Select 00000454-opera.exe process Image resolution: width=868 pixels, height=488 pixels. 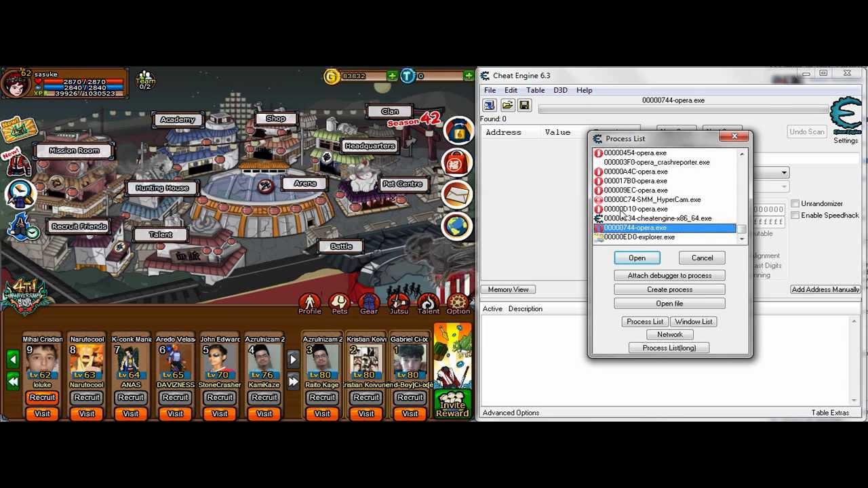click(x=665, y=153)
